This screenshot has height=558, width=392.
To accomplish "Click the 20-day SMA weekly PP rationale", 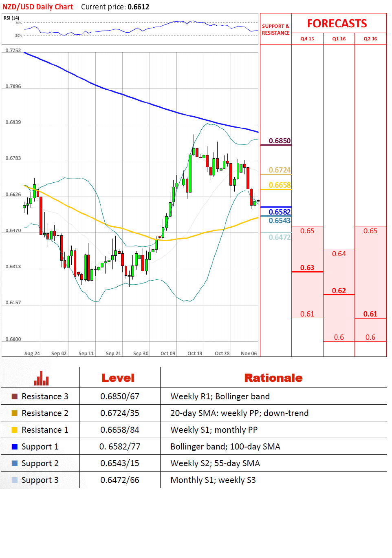I will click(x=239, y=413).
